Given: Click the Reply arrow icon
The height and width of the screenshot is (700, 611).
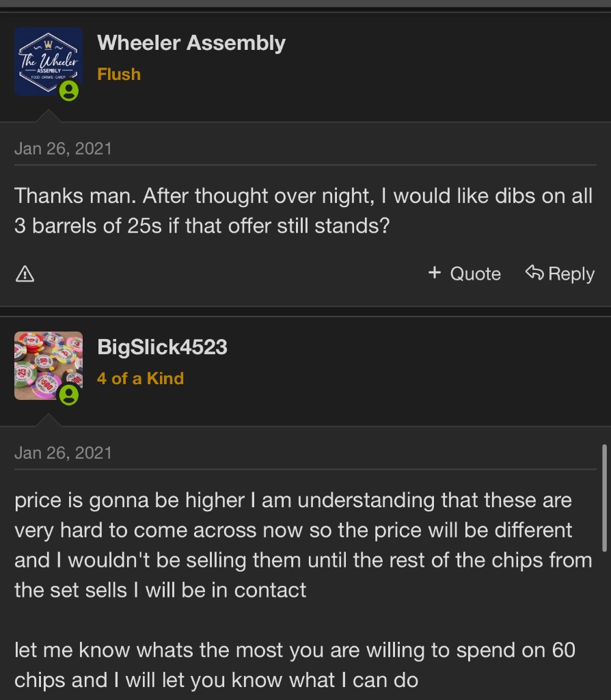Looking at the screenshot, I should pos(534,273).
